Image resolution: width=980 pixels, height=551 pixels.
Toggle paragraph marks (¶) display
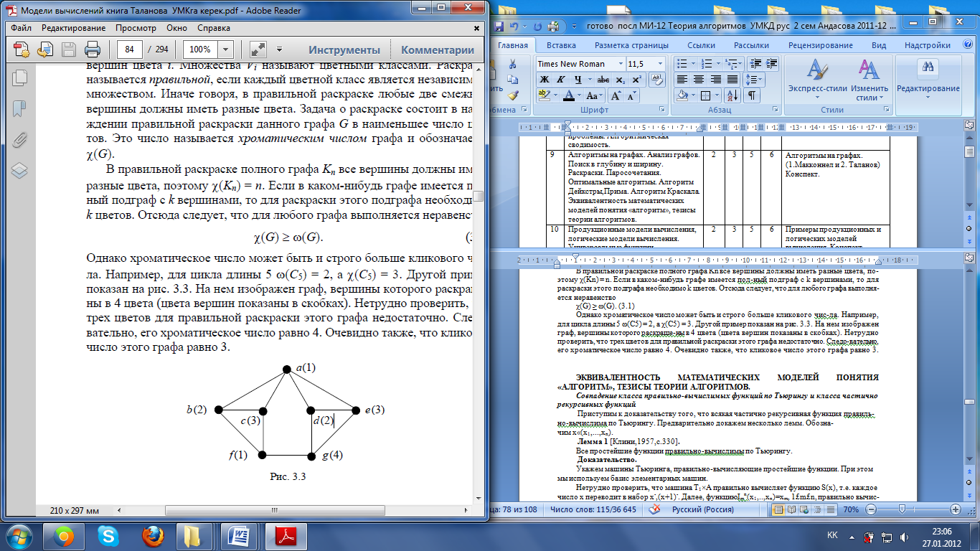pyautogui.click(x=751, y=95)
